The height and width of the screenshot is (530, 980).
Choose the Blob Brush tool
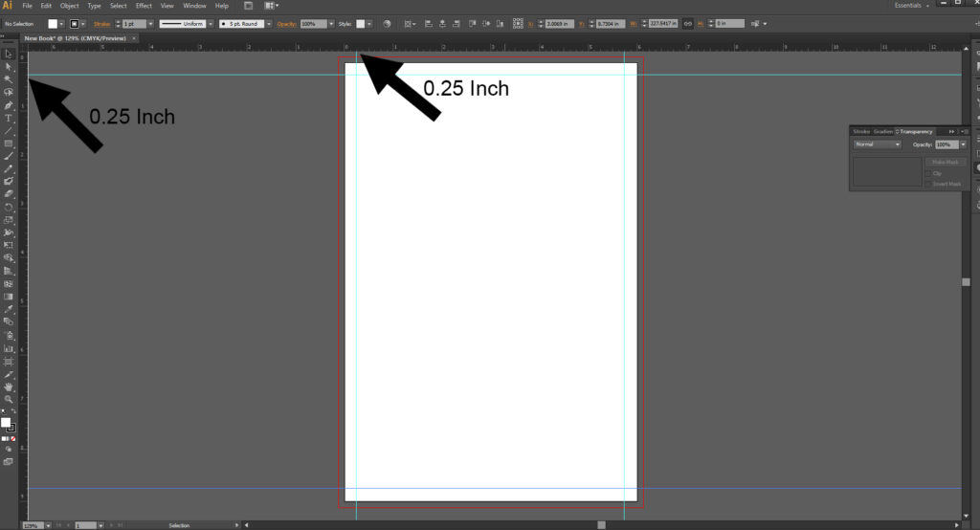coord(8,181)
